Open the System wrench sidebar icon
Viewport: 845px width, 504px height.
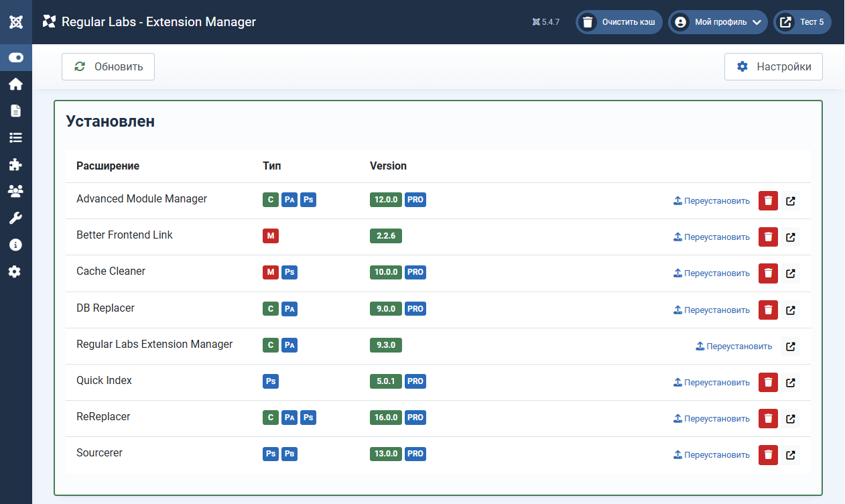(16, 218)
